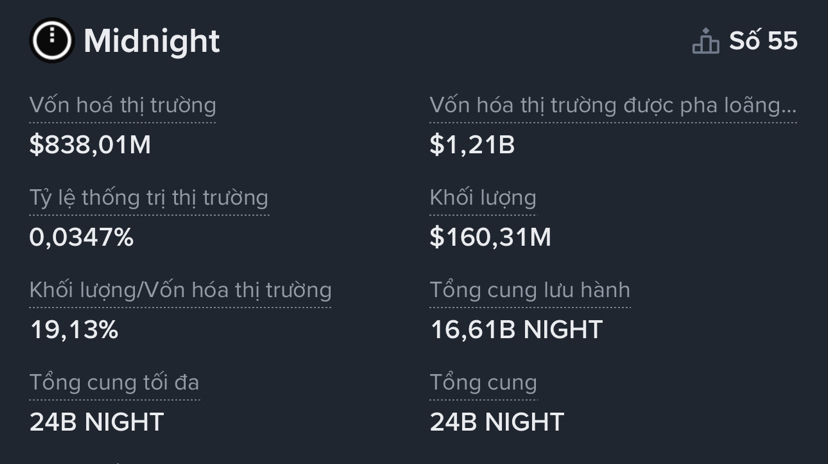Select the $1,21B diluted market cap value

472,145
